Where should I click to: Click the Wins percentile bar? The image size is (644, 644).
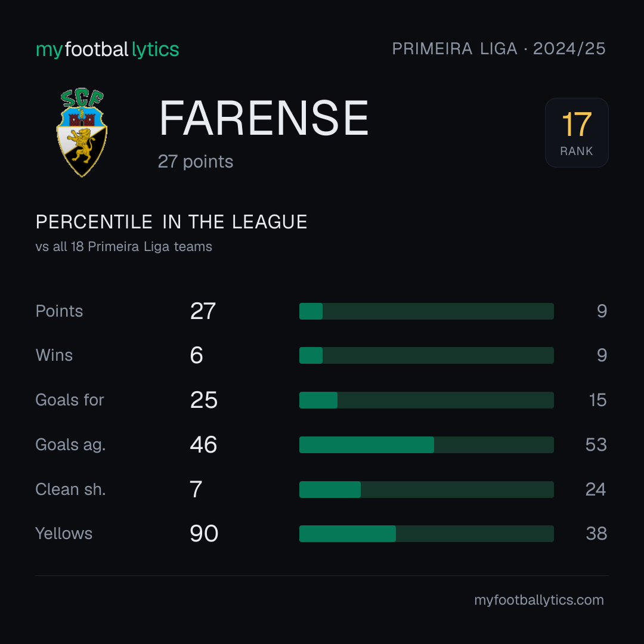tap(426, 355)
